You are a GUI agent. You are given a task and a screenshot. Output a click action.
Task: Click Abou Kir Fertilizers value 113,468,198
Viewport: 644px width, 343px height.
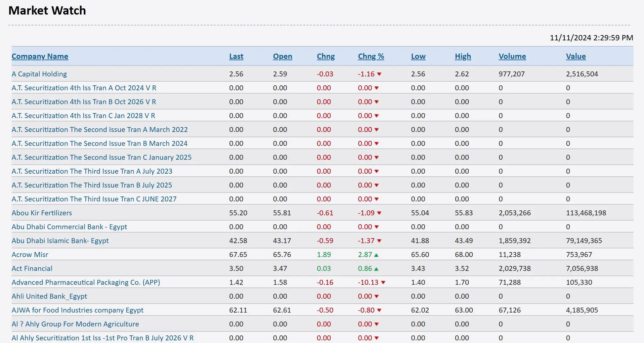[x=586, y=213]
